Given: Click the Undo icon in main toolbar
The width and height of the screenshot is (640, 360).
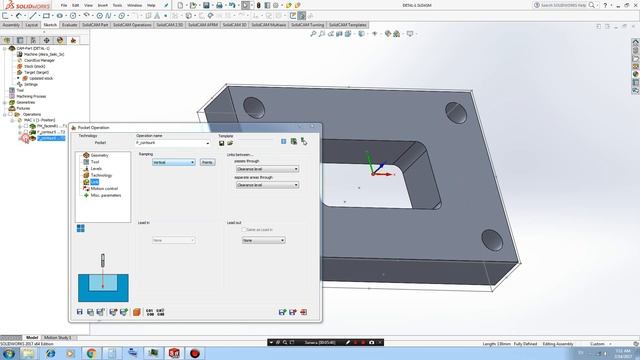Looking at the screenshot, I should [232, 5].
